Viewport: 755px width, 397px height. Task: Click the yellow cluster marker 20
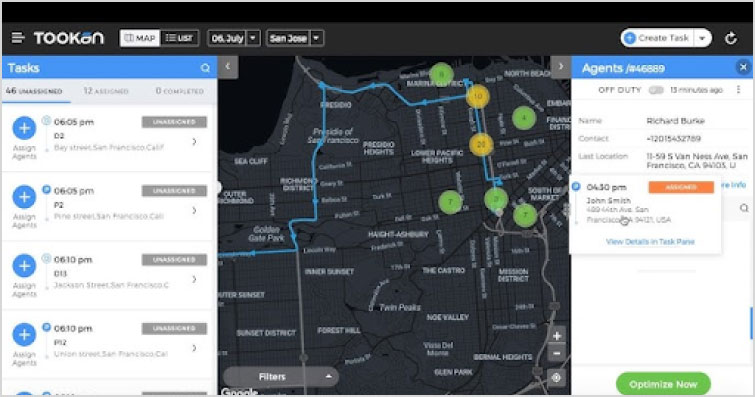coord(481,145)
